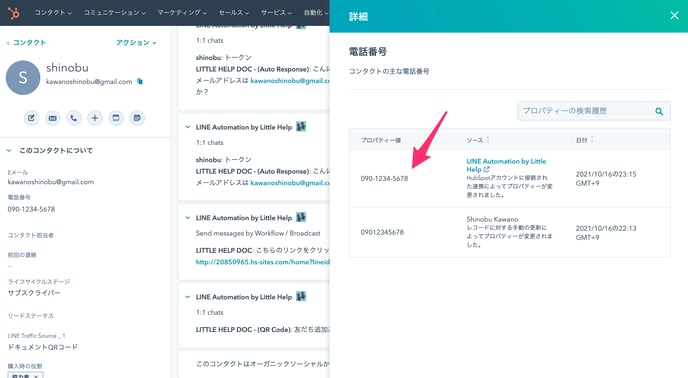This screenshot has height=378, width=688.
Task: Click the phone call icon
Action: pos(74,118)
